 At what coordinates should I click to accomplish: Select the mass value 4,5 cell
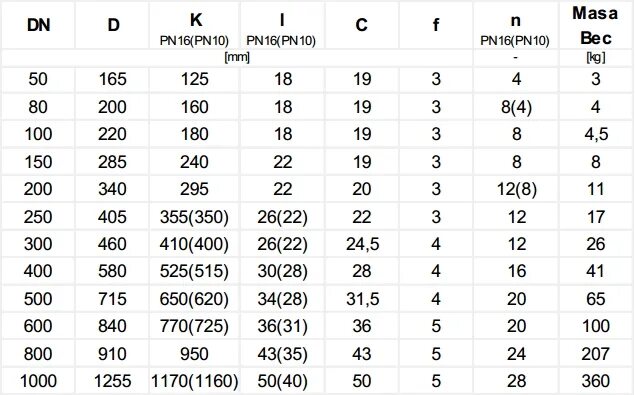click(x=595, y=134)
